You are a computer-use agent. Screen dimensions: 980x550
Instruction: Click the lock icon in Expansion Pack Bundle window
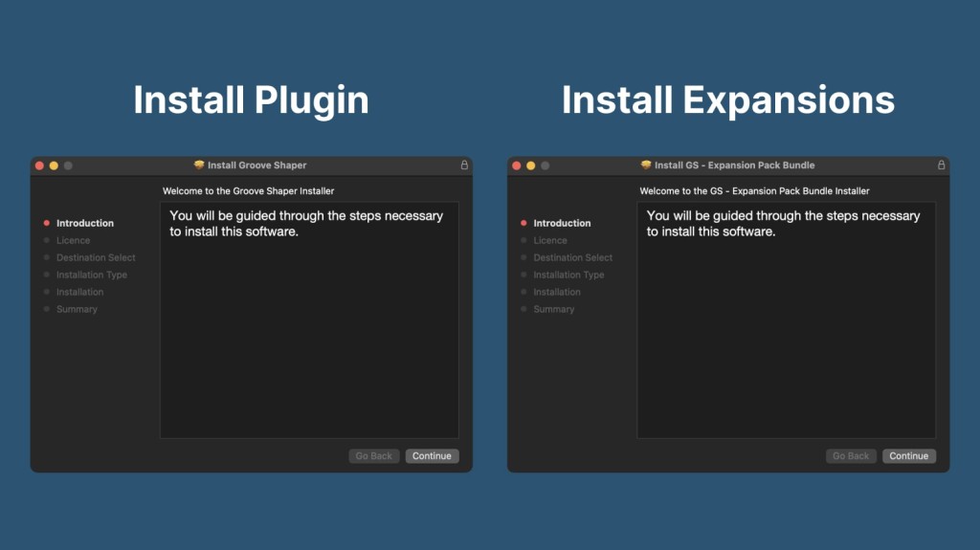tap(942, 165)
